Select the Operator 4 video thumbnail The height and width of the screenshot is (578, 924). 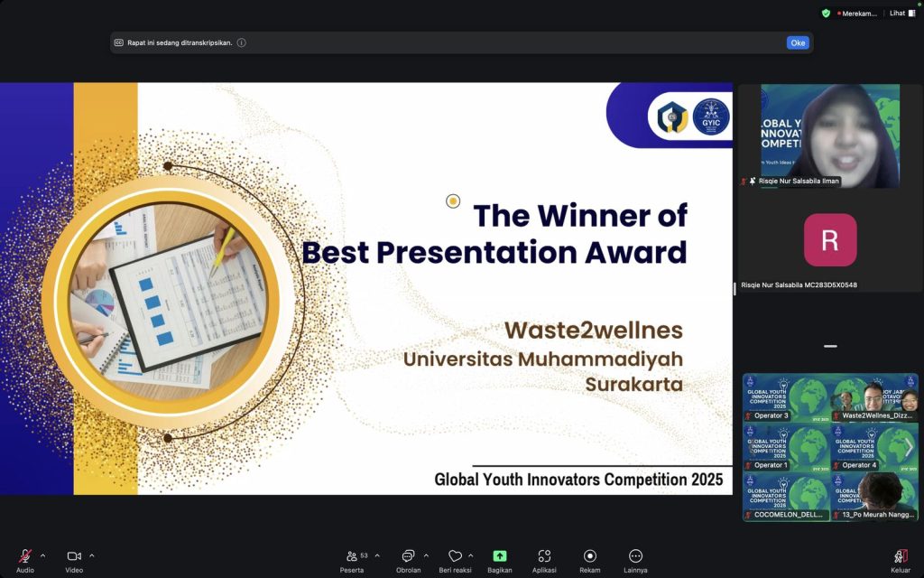[874, 447]
